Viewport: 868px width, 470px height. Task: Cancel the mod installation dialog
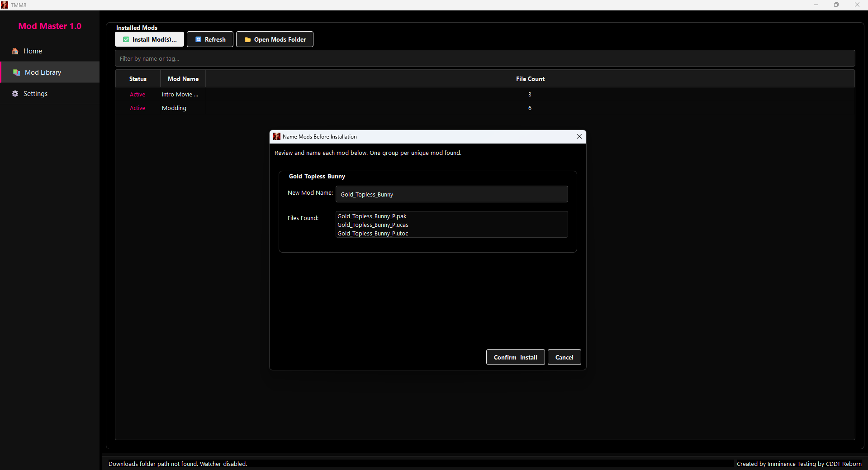click(564, 357)
